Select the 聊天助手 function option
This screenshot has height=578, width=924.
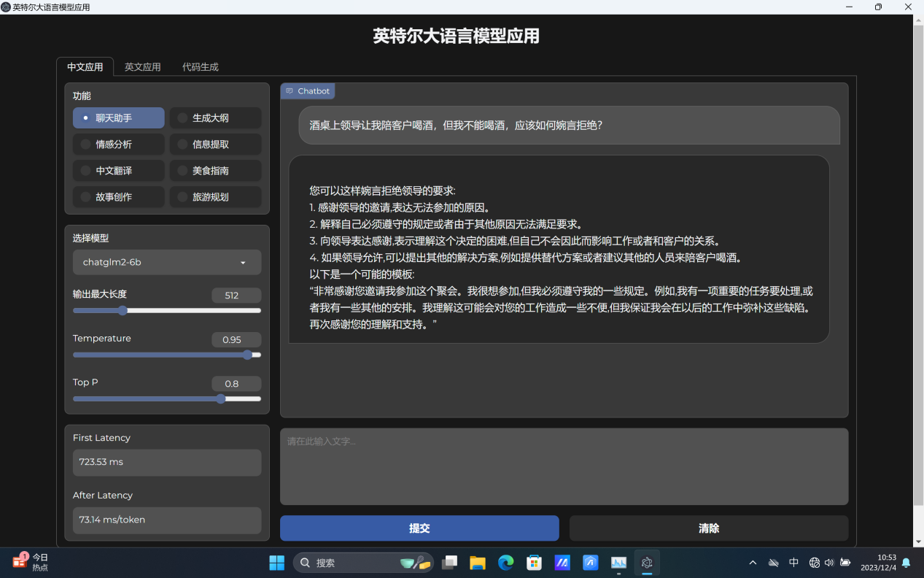(119, 118)
